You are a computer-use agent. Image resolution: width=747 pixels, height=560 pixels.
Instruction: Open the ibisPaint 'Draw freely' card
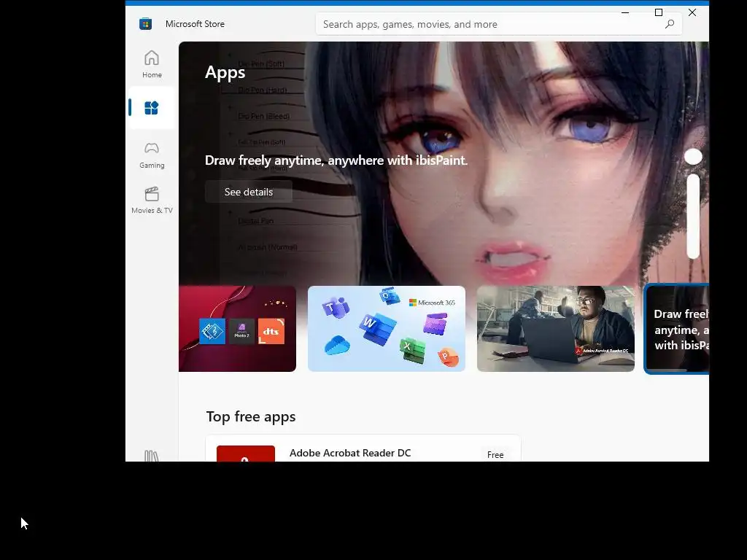coord(677,329)
